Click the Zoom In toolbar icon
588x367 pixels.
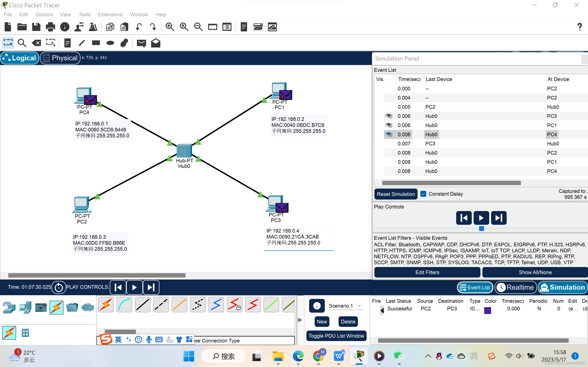tap(170, 27)
